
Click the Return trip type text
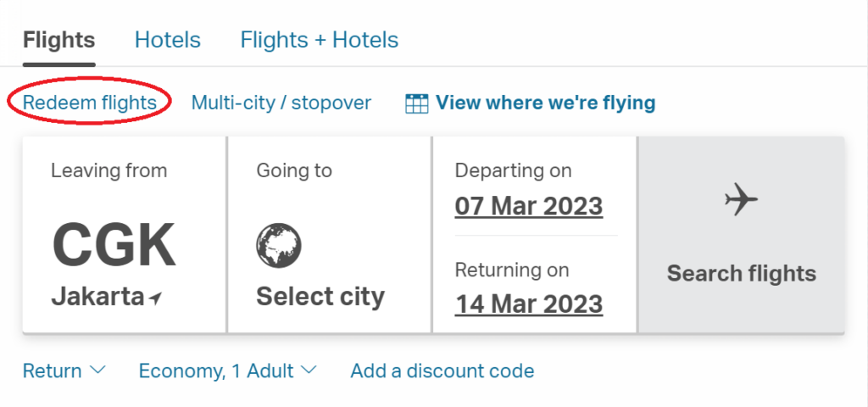[x=52, y=371]
